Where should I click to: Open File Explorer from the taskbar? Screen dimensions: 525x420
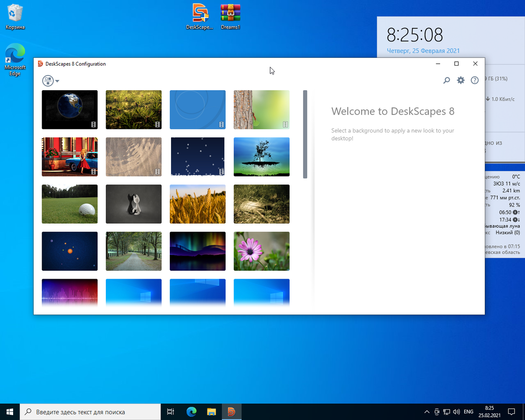click(x=211, y=412)
